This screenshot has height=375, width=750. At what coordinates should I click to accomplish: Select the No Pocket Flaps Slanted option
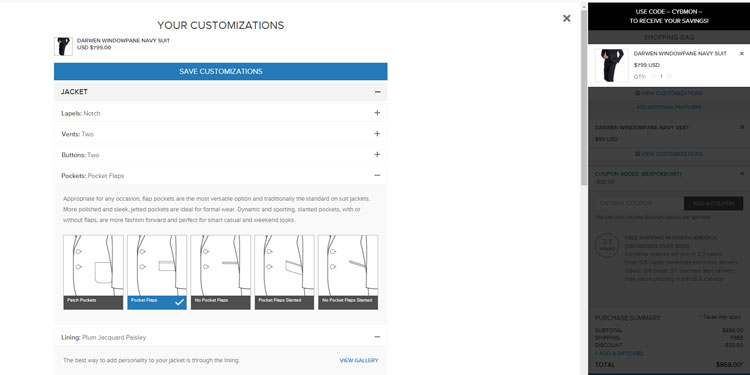click(348, 272)
